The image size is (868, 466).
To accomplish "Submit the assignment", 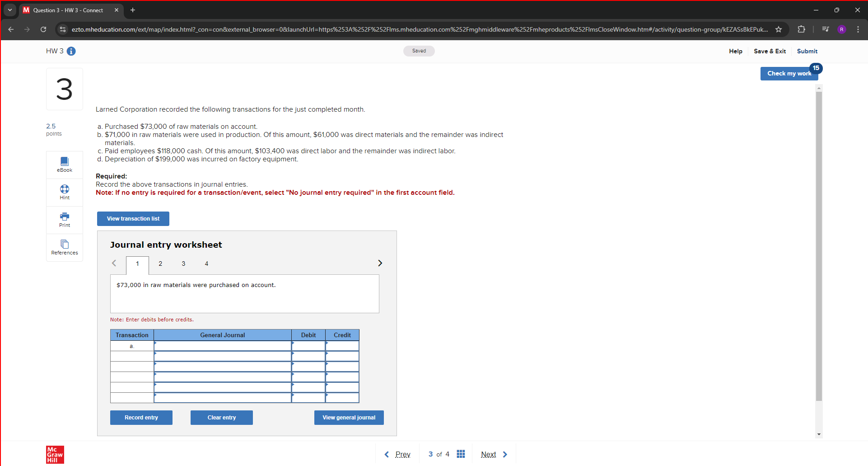I will point(807,51).
